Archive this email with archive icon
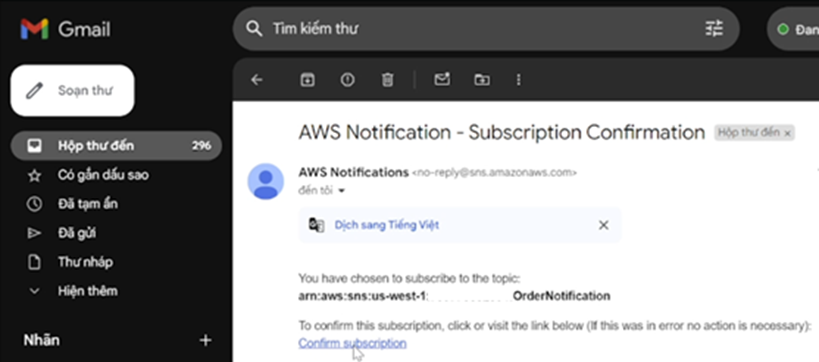819x362 pixels. (x=308, y=80)
